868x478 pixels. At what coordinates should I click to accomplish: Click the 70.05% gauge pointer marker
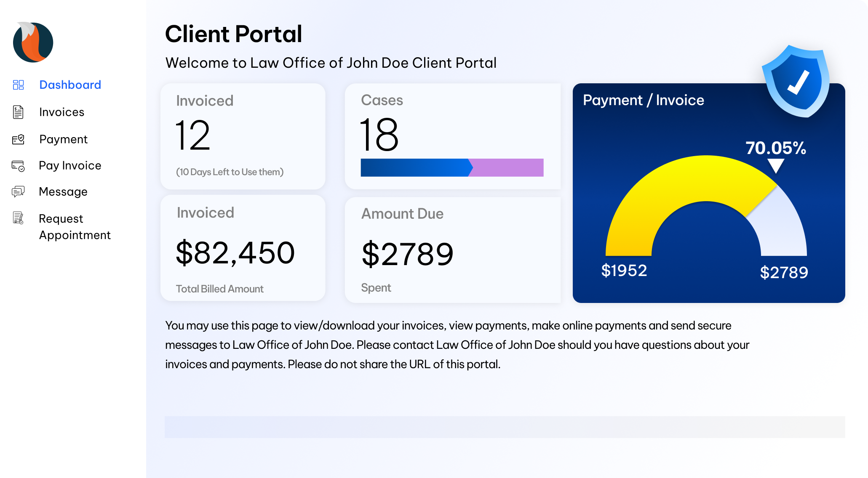775,165
